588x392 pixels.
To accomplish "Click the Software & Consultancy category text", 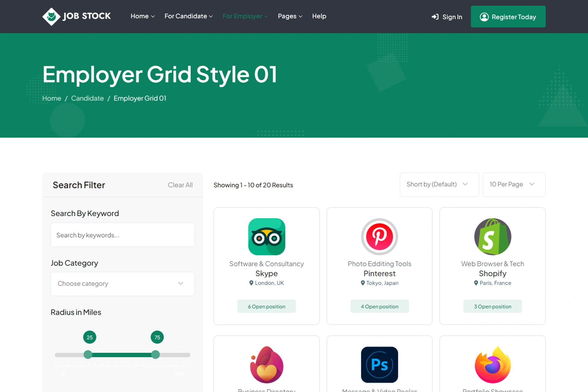I will coord(266,264).
